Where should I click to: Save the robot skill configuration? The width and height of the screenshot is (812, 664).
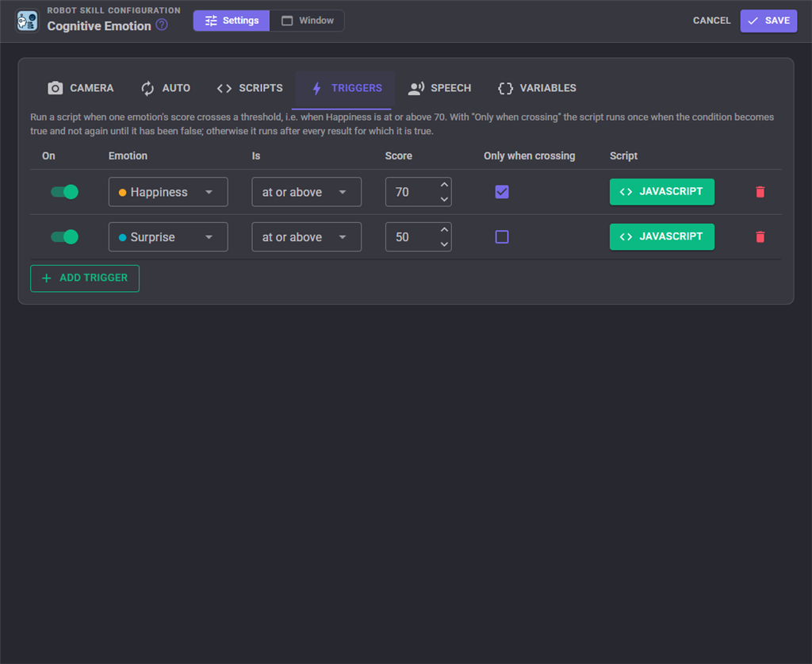[x=768, y=21]
